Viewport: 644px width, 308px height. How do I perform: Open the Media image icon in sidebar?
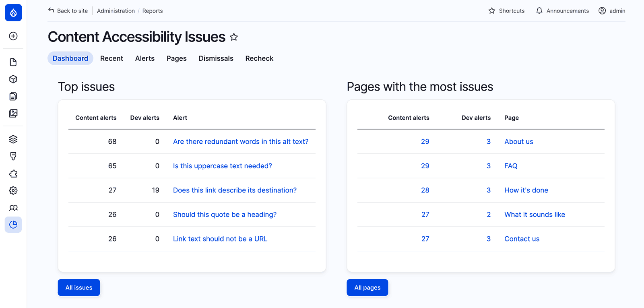[13, 113]
